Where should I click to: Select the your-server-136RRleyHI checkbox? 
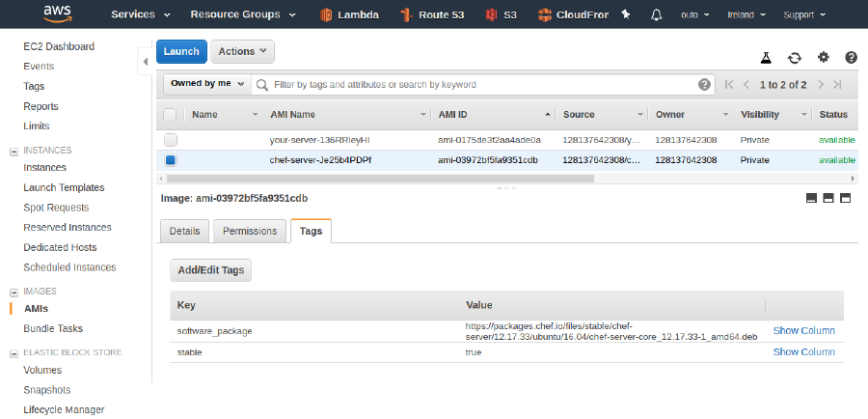coord(171,140)
